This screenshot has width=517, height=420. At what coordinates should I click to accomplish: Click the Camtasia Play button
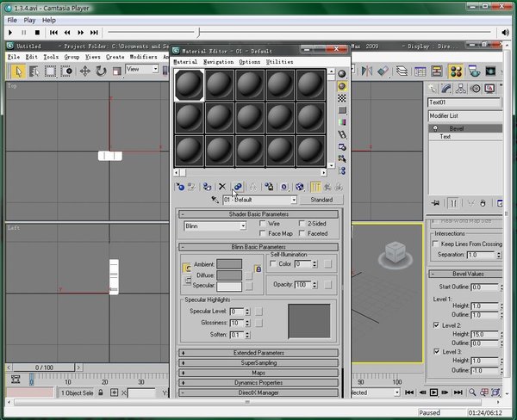(10, 33)
